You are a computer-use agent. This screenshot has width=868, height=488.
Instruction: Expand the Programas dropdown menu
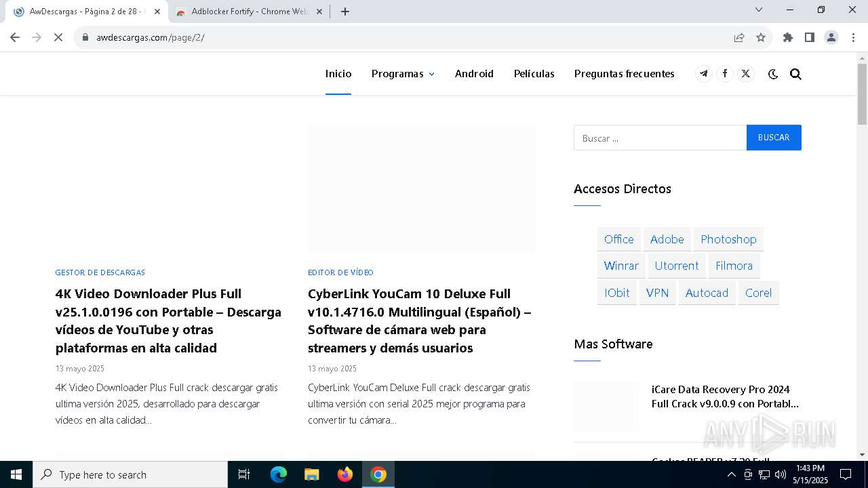403,74
